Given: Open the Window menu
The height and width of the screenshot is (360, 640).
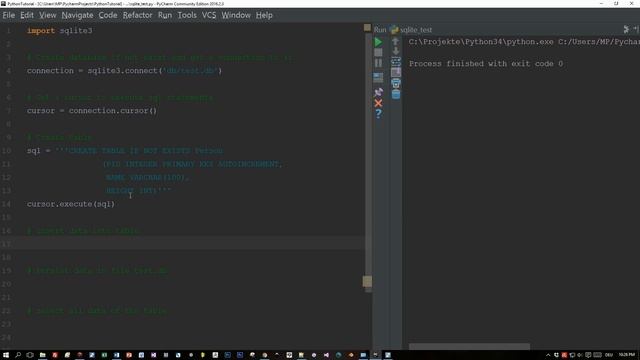Looking at the screenshot, I should 236,15.
